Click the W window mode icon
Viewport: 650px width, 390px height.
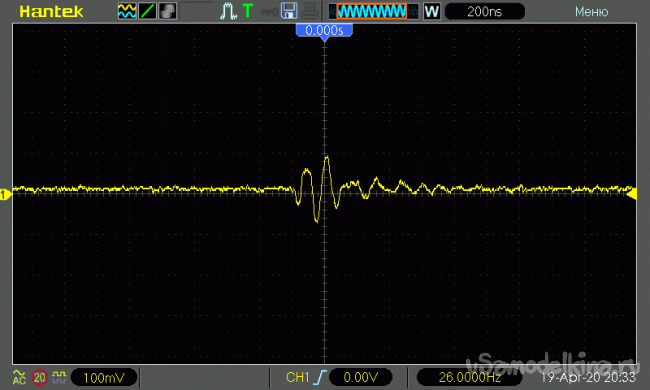431,11
